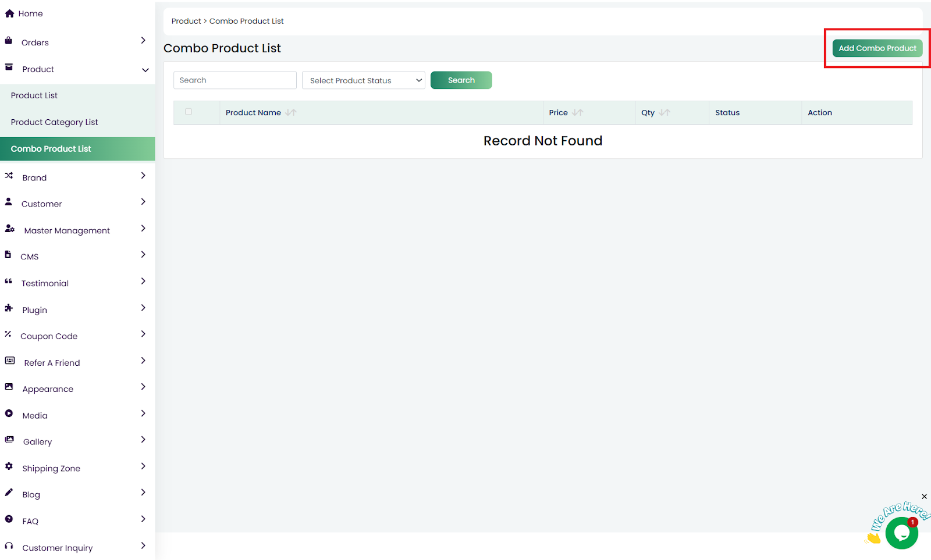The image size is (931, 560).
Task: Tick the select-all checkbox in table header
Action: click(x=189, y=112)
